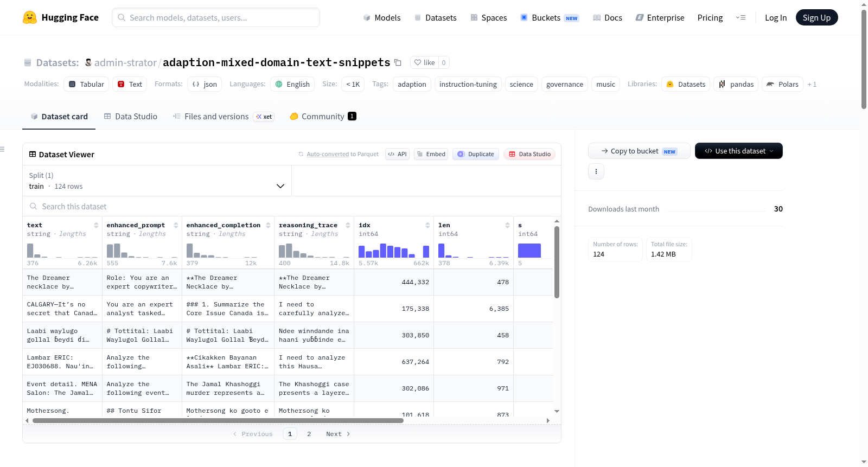Click the Auto-converted to Parquet link
The height and width of the screenshot is (467, 868).
coord(342,154)
